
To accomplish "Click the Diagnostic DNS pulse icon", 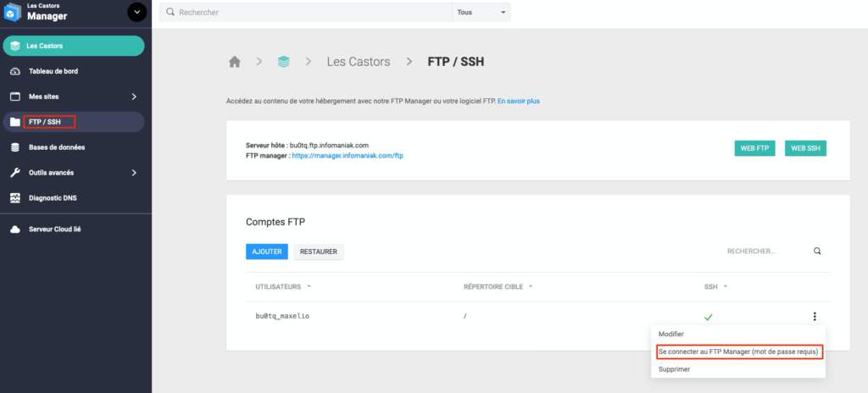I will (x=15, y=197).
